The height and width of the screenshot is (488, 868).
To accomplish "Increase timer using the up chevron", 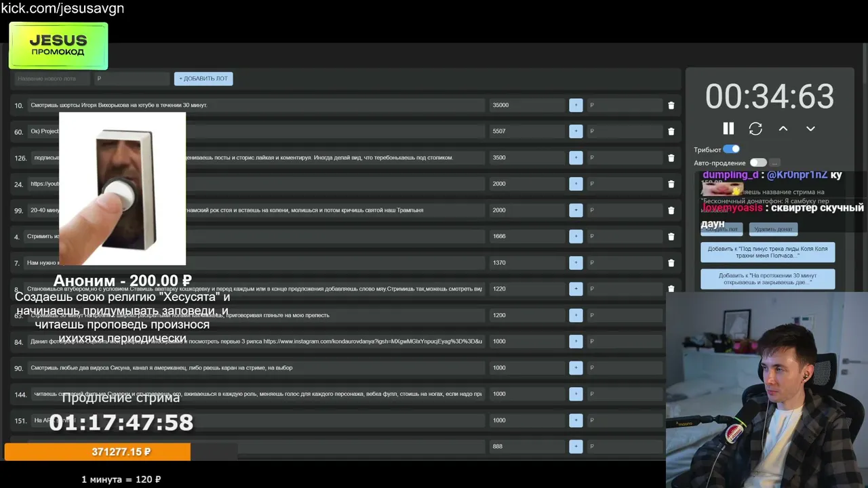I will point(783,128).
